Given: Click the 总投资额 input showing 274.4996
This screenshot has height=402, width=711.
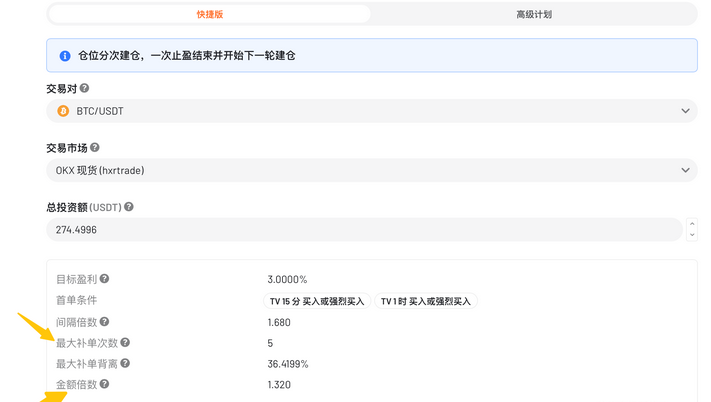Looking at the screenshot, I should coord(364,230).
